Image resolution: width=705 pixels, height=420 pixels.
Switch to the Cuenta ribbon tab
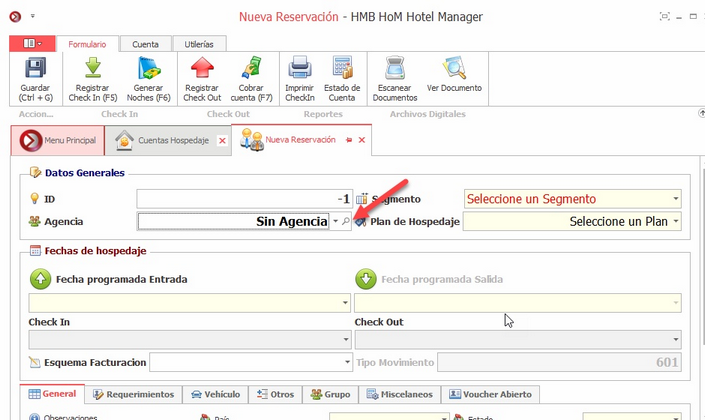click(145, 44)
